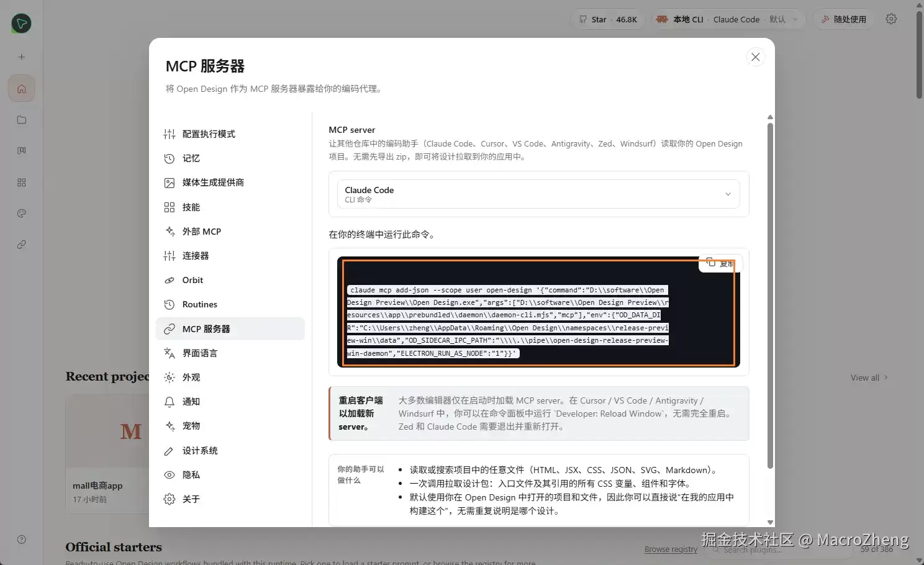The image size is (924, 565).
Task: Go to 隐私 settings section
Action: (230, 475)
